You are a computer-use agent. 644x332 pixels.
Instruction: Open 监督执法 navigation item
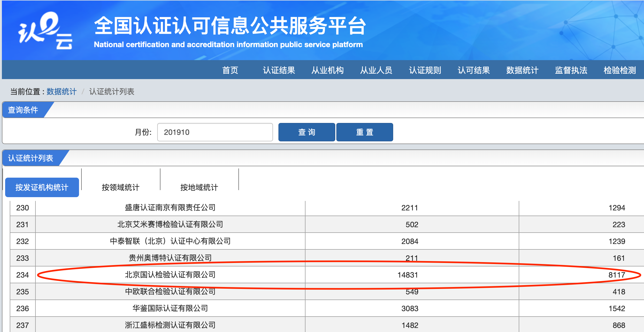571,70
